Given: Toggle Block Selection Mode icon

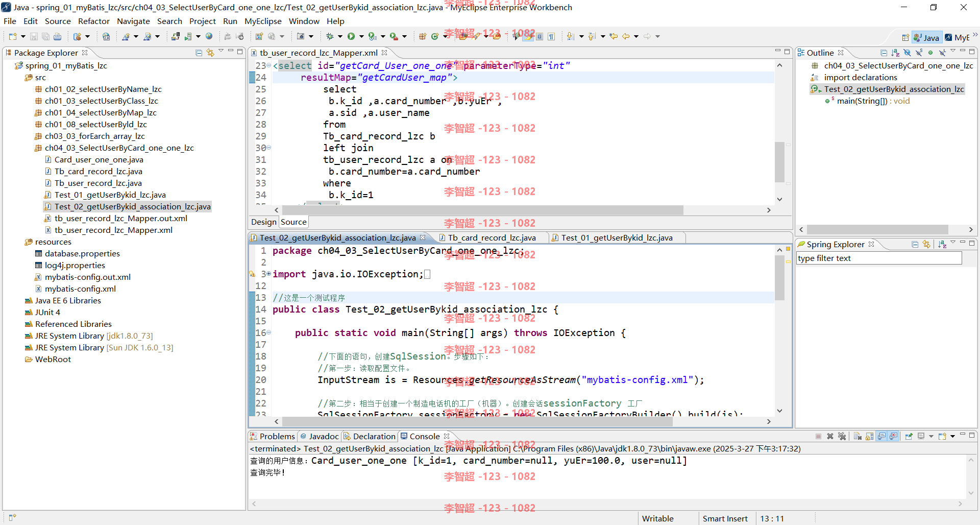Looking at the screenshot, I should coord(540,36).
